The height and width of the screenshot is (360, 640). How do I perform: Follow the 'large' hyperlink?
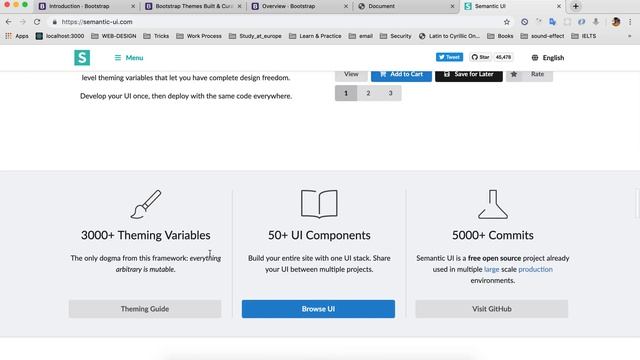491,269
